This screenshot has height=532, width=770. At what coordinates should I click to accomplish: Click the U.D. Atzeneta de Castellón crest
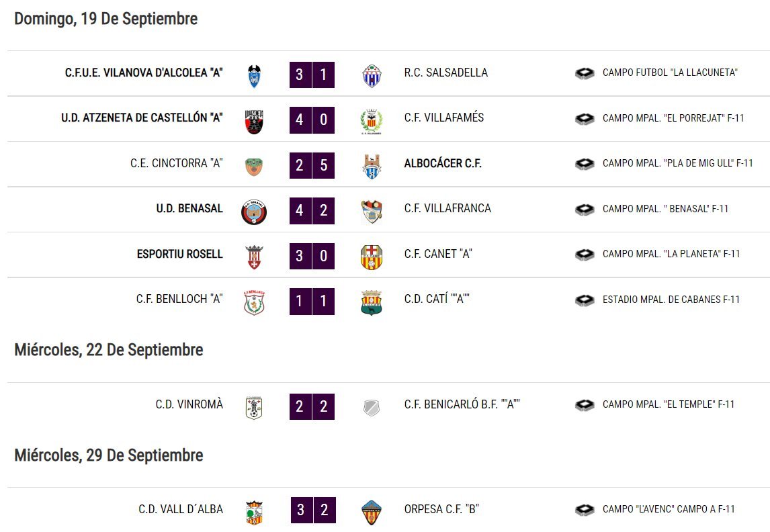click(254, 122)
